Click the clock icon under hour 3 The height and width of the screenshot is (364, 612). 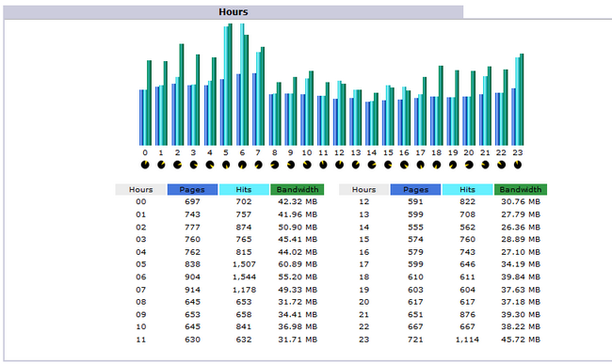[194, 165]
